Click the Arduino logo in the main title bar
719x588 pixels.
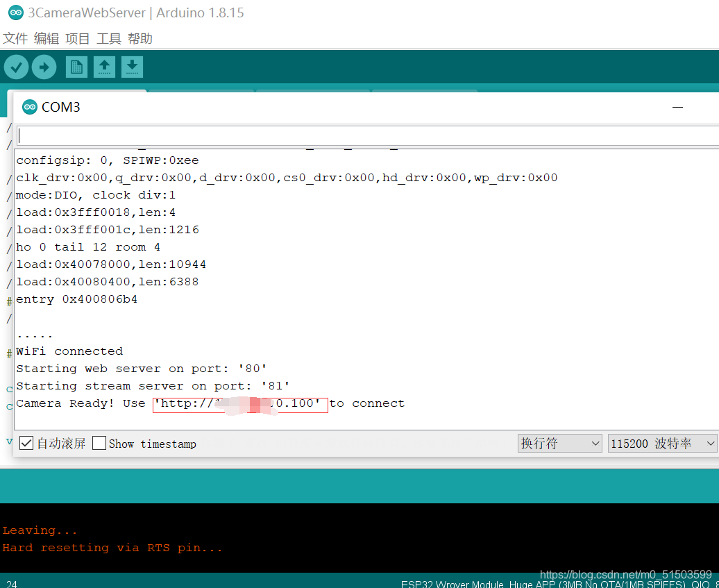coord(15,12)
